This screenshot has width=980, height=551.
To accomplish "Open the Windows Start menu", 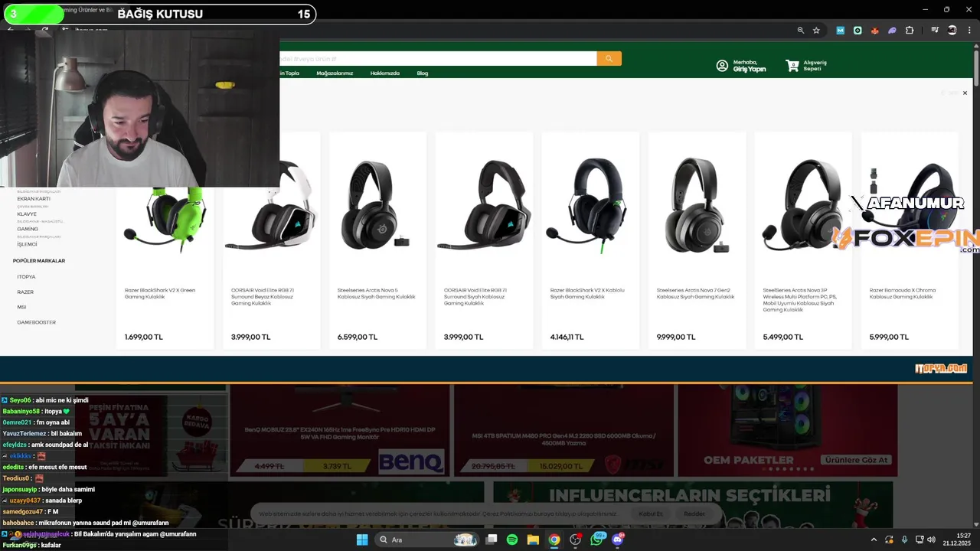I will pos(362,540).
